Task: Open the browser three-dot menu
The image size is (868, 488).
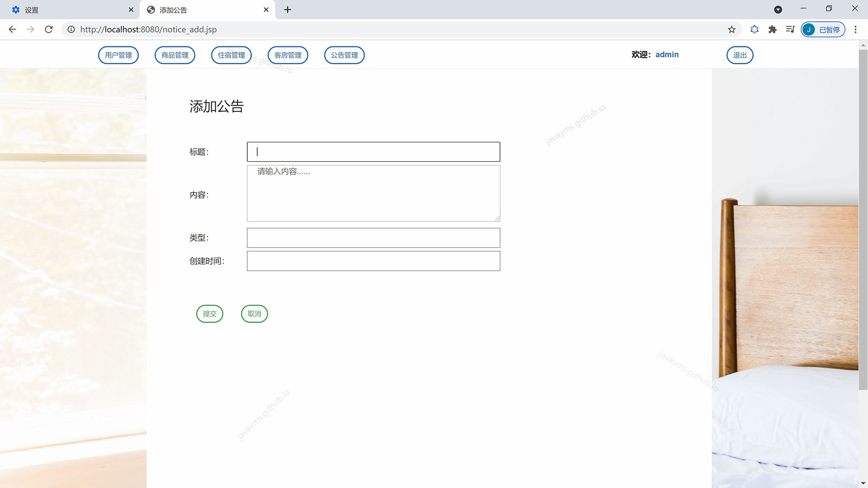Action: click(x=855, y=29)
